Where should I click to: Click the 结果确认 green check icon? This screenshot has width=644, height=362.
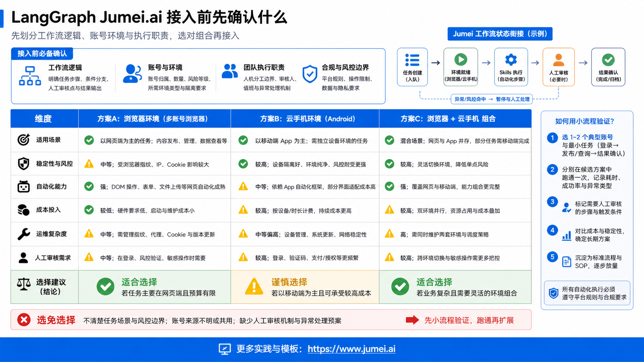(x=608, y=60)
